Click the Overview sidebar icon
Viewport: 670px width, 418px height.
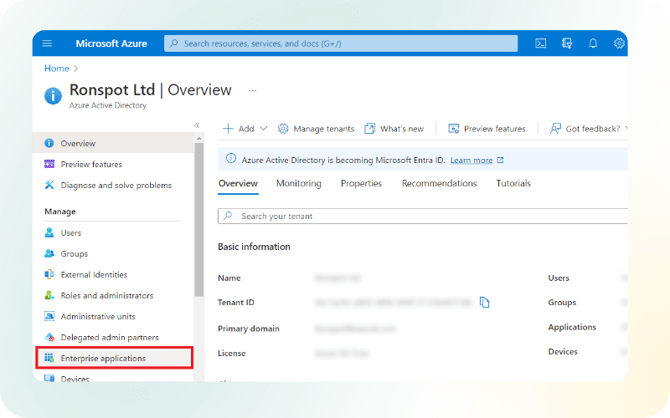point(49,143)
